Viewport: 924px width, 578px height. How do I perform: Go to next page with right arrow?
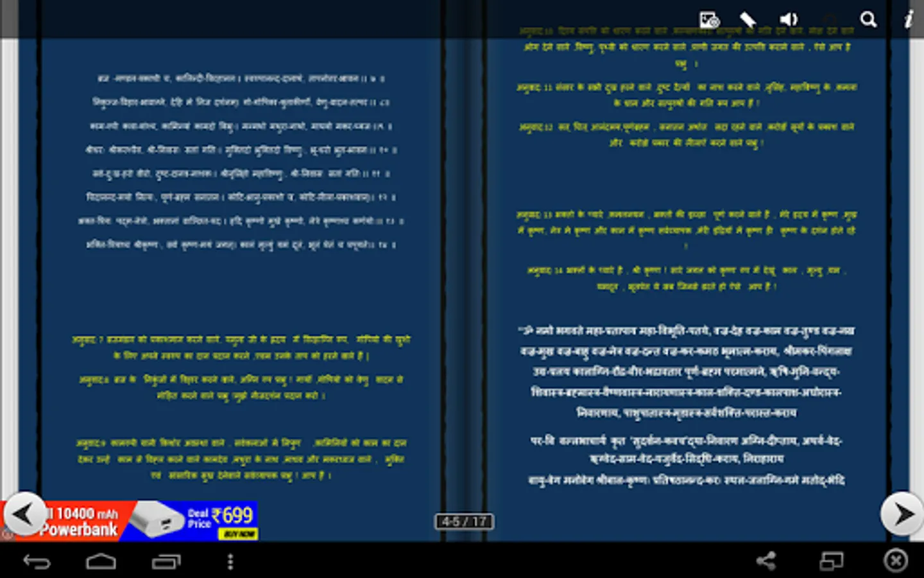(x=902, y=514)
